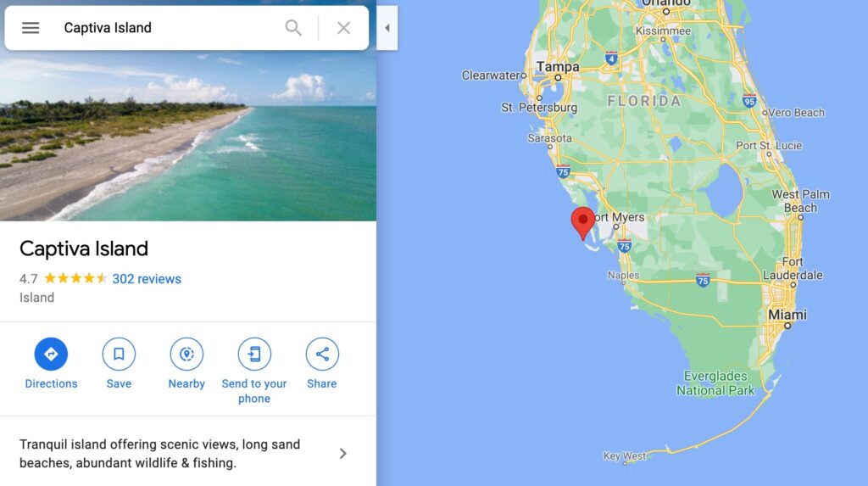
Task: Select Tampa label on the map
Action: [558, 66]
